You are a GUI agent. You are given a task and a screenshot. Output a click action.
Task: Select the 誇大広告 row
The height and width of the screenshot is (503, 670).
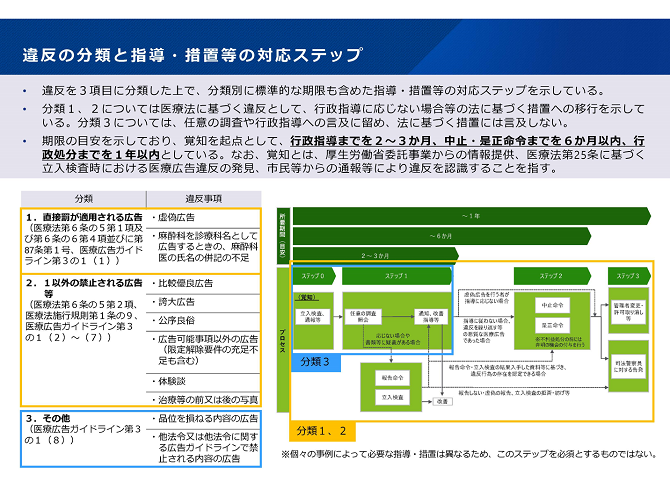pos(203,302)
